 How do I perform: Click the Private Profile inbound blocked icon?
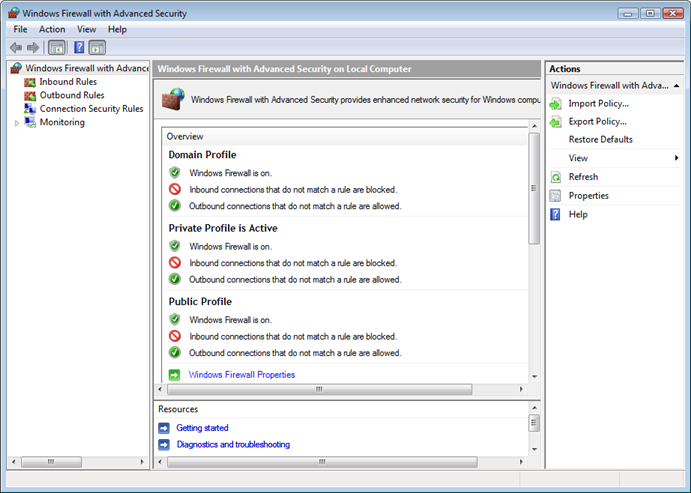click(x=175, y=263)
